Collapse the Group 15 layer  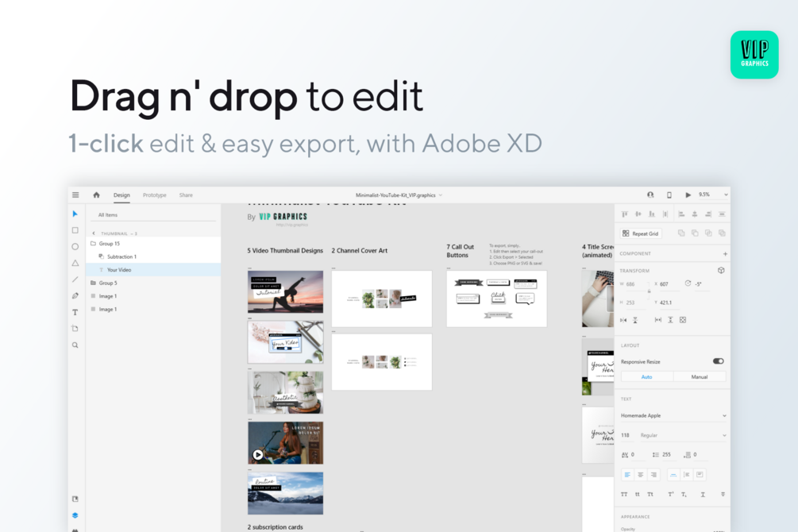tap(93, 243)
